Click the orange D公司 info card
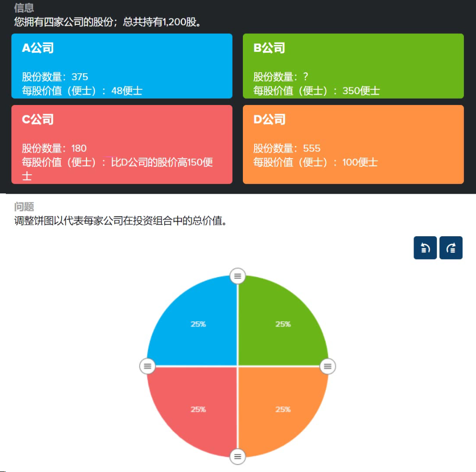 pos(353,145)
